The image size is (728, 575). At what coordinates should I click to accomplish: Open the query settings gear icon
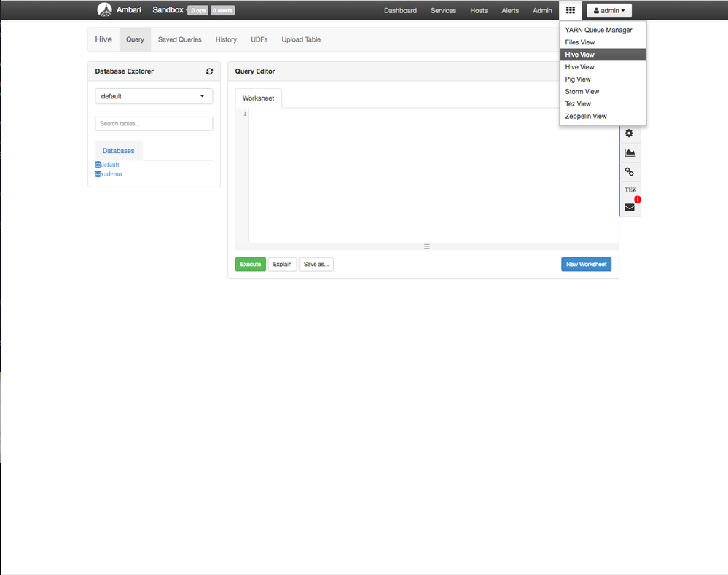pyautogui.click(x=629, y=133)
